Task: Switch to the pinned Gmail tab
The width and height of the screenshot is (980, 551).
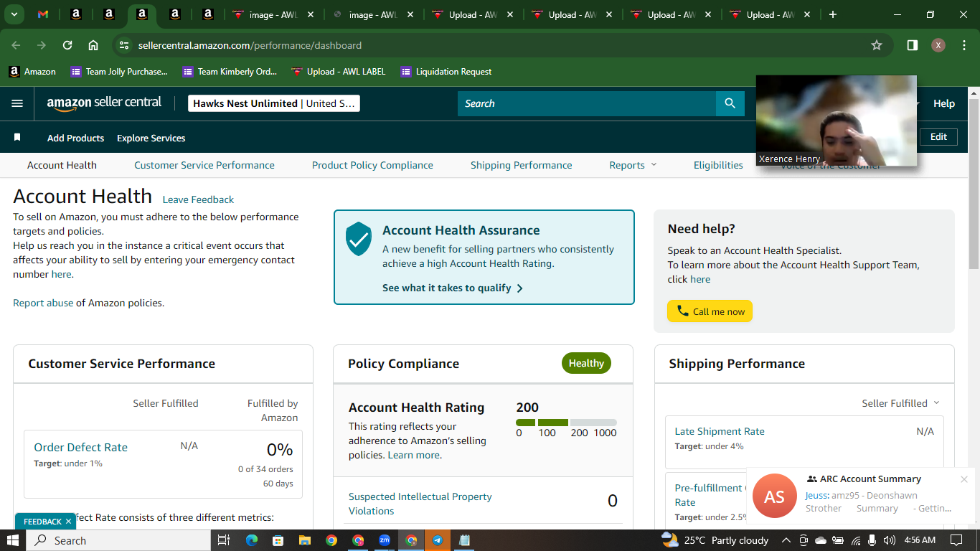Action: click(43, 14)
